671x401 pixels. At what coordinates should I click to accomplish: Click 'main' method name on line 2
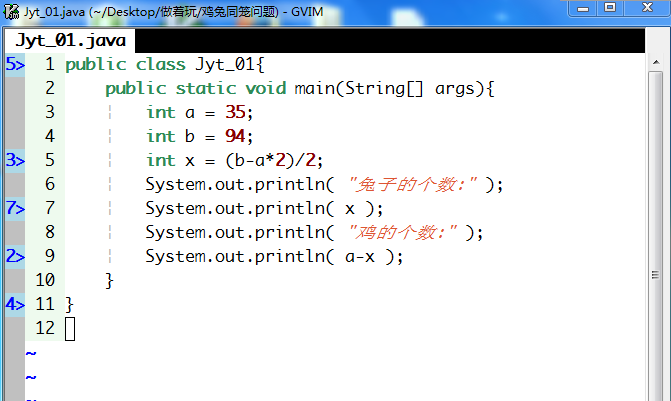click(315, 89)
